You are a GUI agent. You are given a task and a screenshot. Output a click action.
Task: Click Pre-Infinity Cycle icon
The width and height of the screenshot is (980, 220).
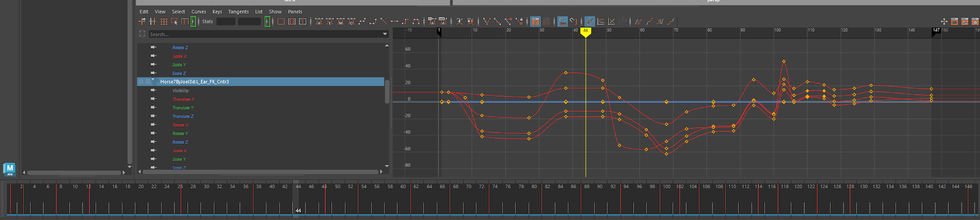point(638,21)
